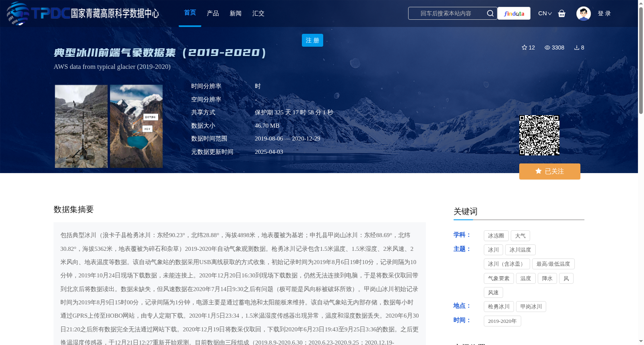Click the download count icon
Screen dimensions: 644x345
[x=577, y=48]
